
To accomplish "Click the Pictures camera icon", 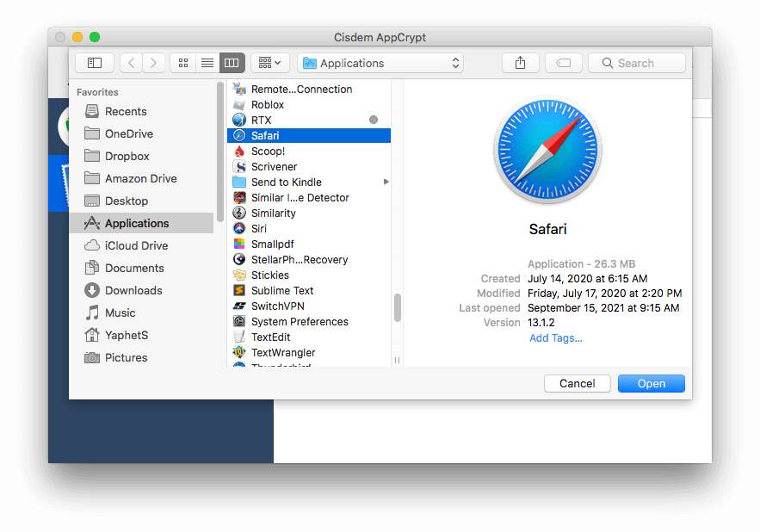I will click(x=92, y=357).
